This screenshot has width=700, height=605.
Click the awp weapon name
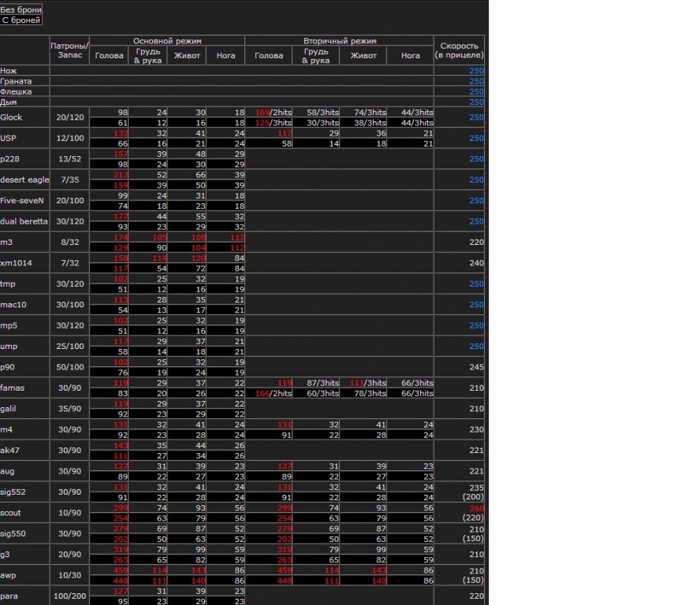pos(8,575)
